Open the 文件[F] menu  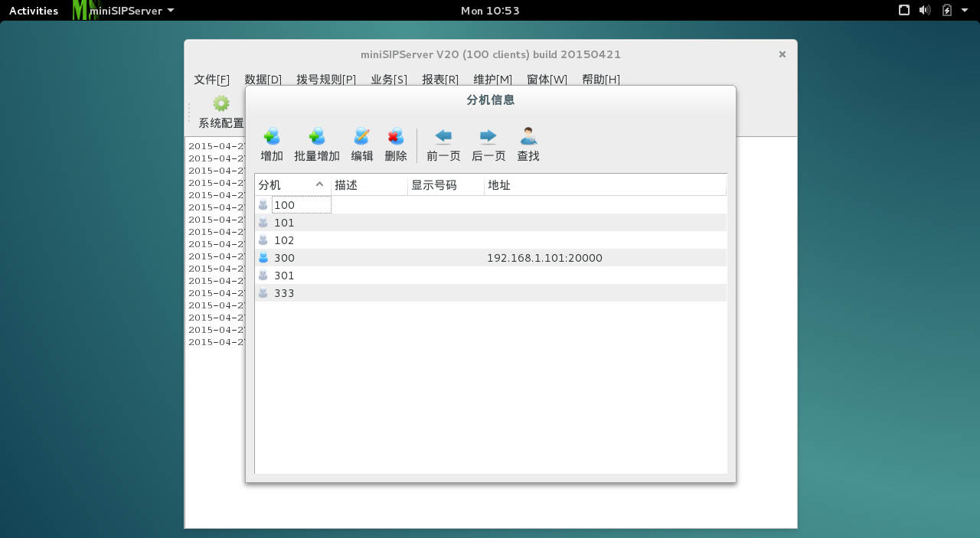[x=211, y=80]
